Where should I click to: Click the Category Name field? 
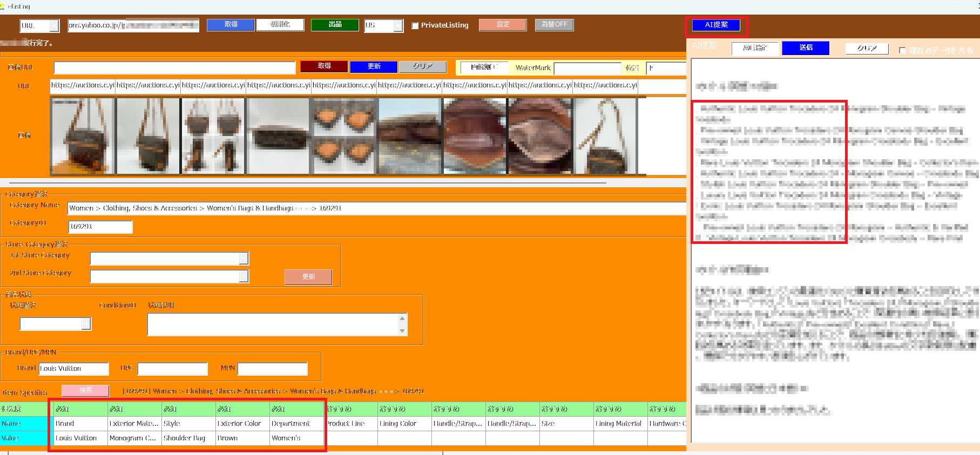(x=376, y=208)
